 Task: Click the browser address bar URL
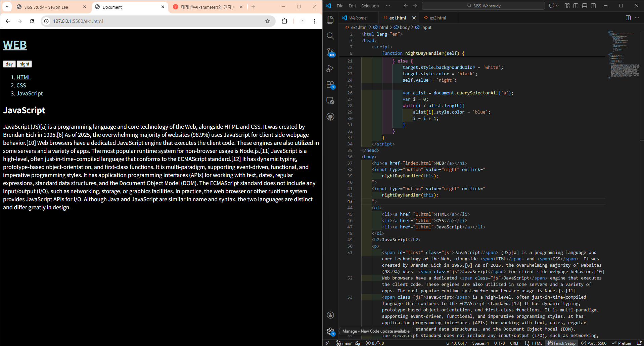pyautogui.click(x=78, y=21)
